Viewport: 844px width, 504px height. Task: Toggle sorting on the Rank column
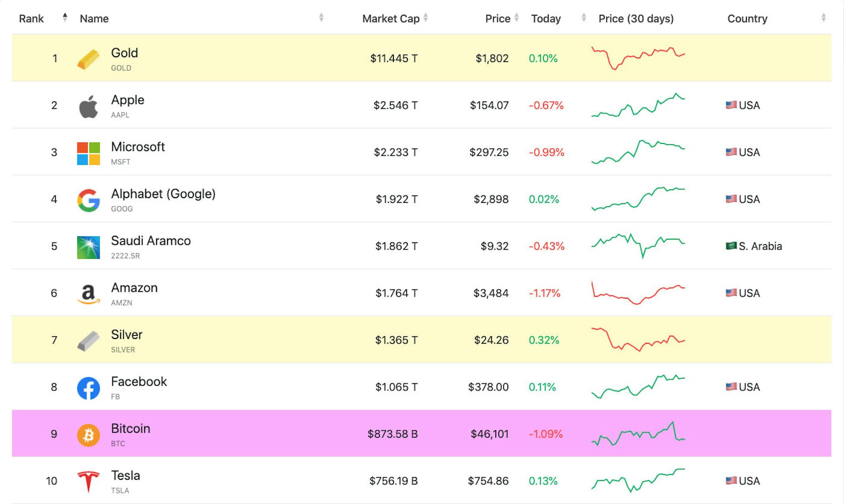(x=65, y=17)
